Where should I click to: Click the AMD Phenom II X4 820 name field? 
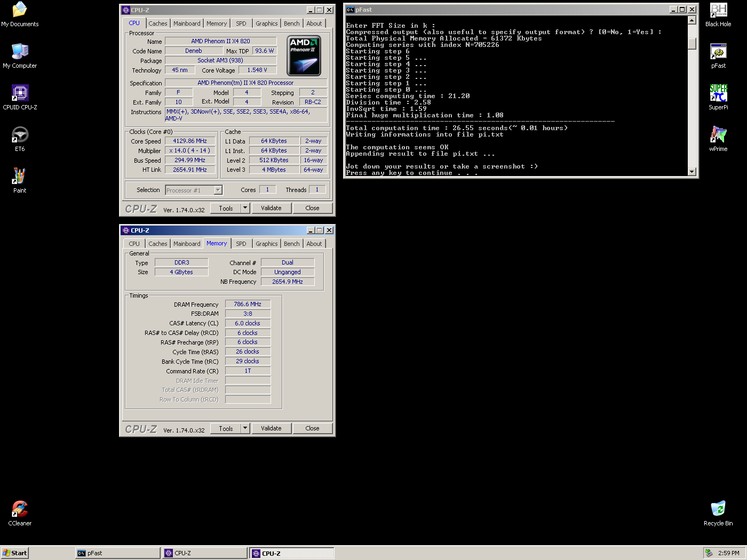coord(220,41)
